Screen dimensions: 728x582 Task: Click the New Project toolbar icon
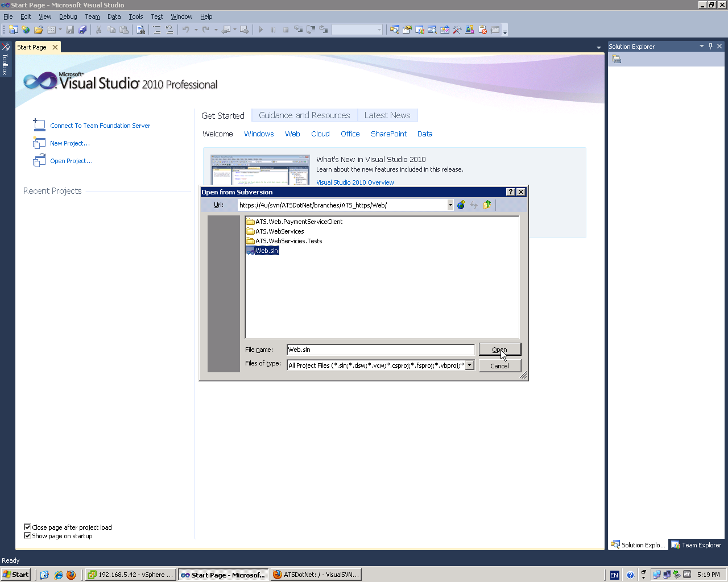(x=13, y=30)
